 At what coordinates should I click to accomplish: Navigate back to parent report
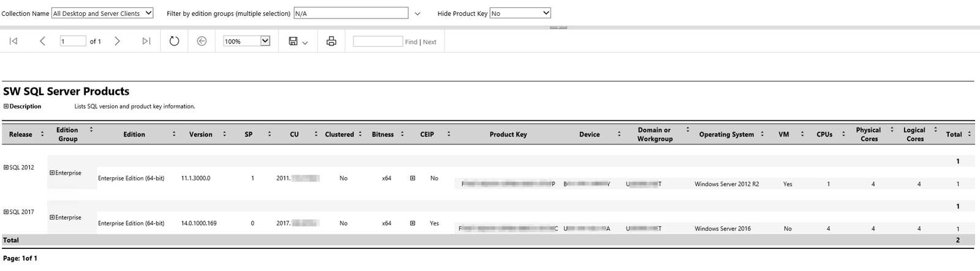coord(202,41)
